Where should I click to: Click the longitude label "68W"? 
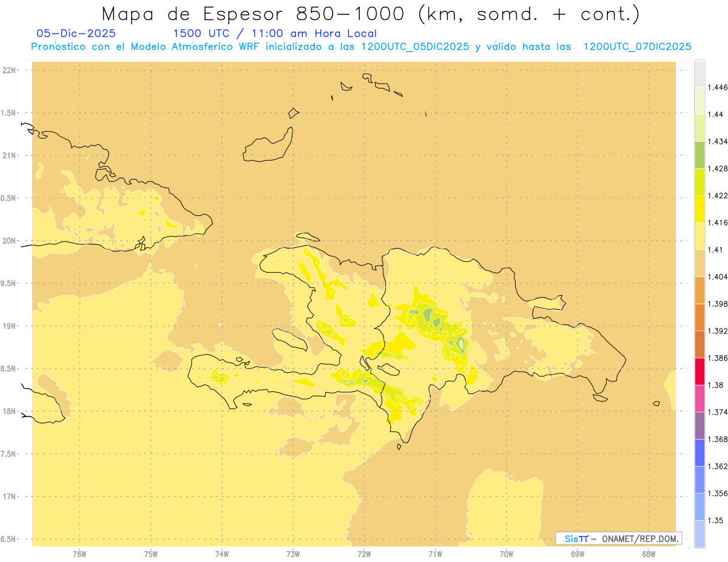click(x=649, y=554)
